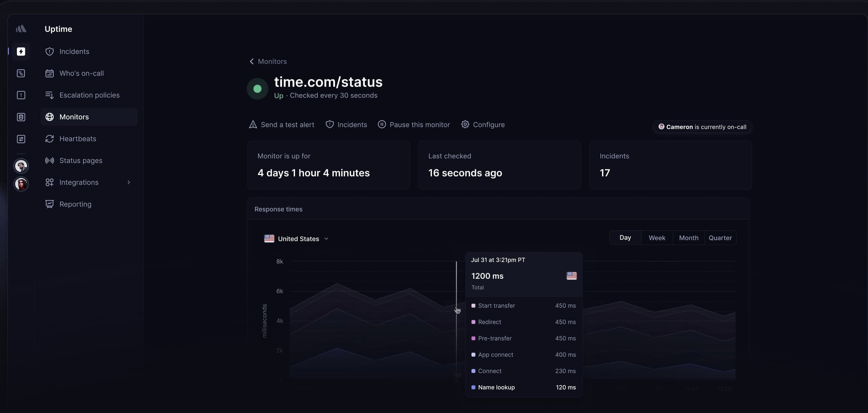The image size is (868, 413).
Task: Click 'Jul 31 at 3:21pm PT' text
Action: [498, 260]
